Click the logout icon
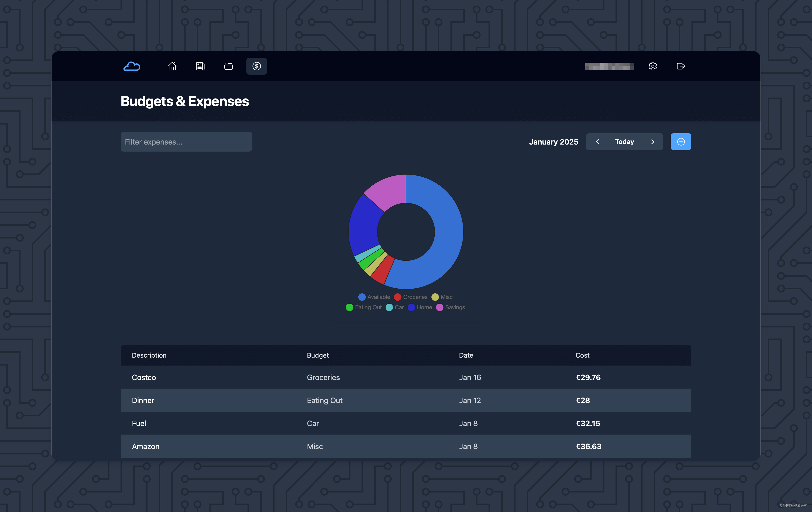 (x=681, y=66)
